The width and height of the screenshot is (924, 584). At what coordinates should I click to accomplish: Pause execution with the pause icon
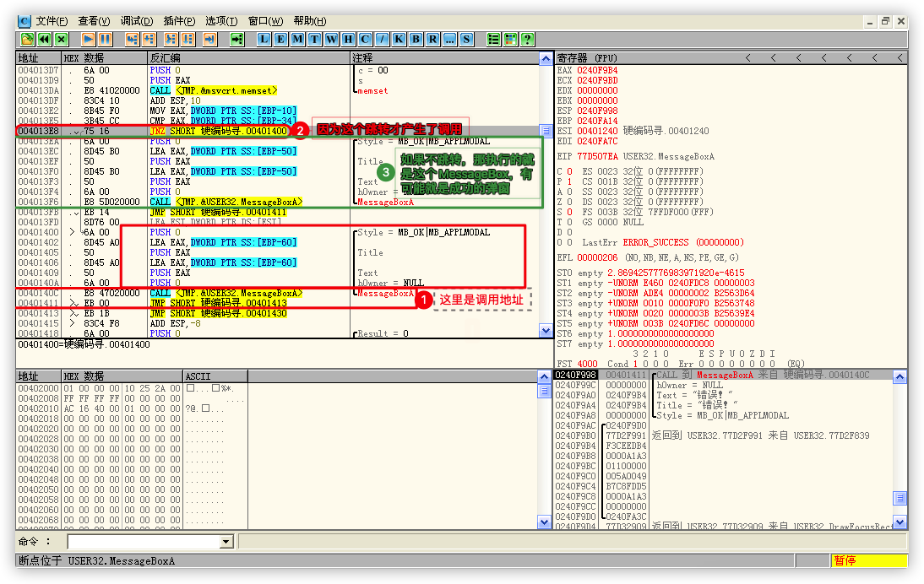105,39
